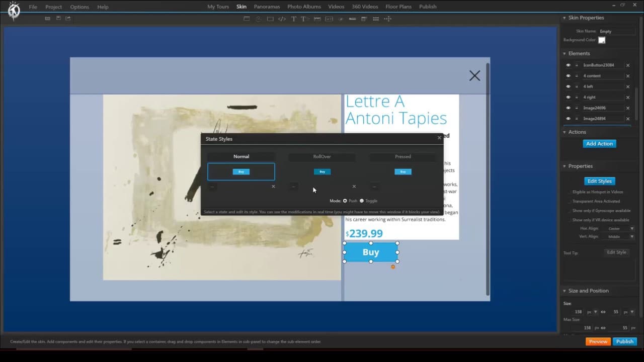
Task: Click the Skin Name input field
Action: (x=617, y=31)
